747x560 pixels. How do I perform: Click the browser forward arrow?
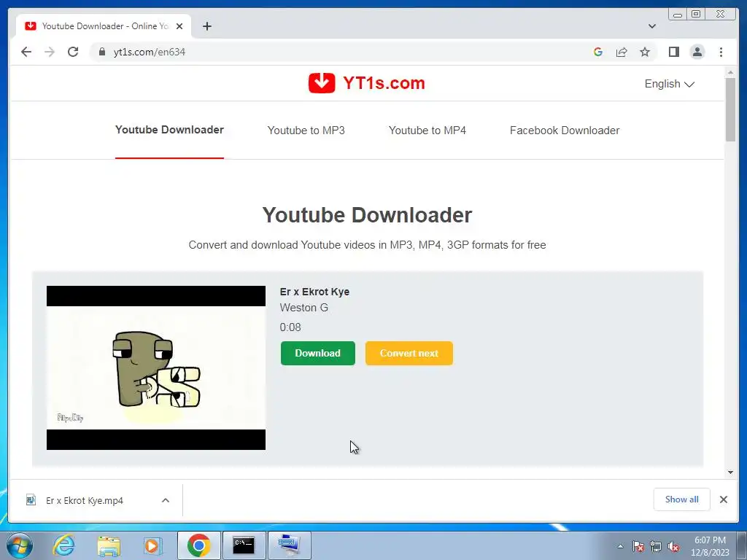(x=50, y=52)
